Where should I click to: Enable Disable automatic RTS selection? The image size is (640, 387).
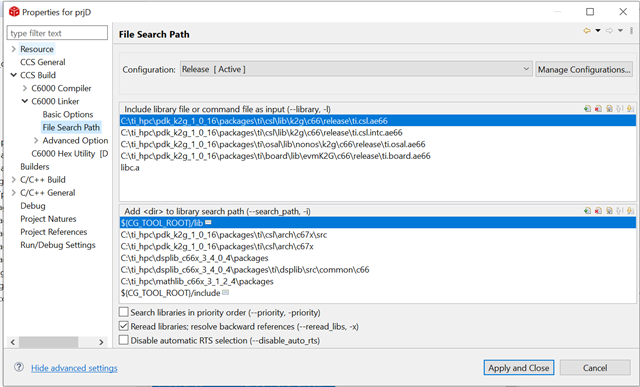click(124, 340)
